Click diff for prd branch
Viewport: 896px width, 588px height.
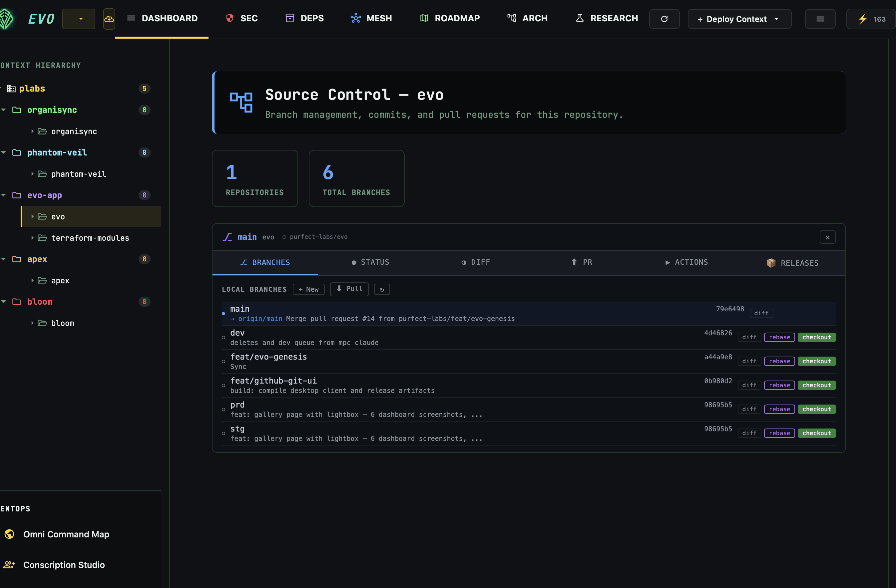pyautogui.click(x=749, y=409)
